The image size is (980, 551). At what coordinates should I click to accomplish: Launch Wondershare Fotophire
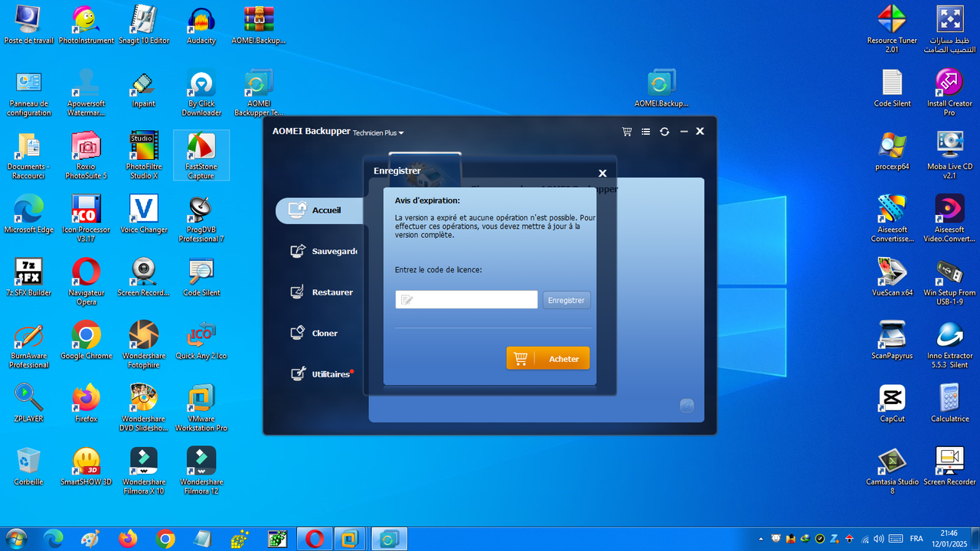coord(144,345)
